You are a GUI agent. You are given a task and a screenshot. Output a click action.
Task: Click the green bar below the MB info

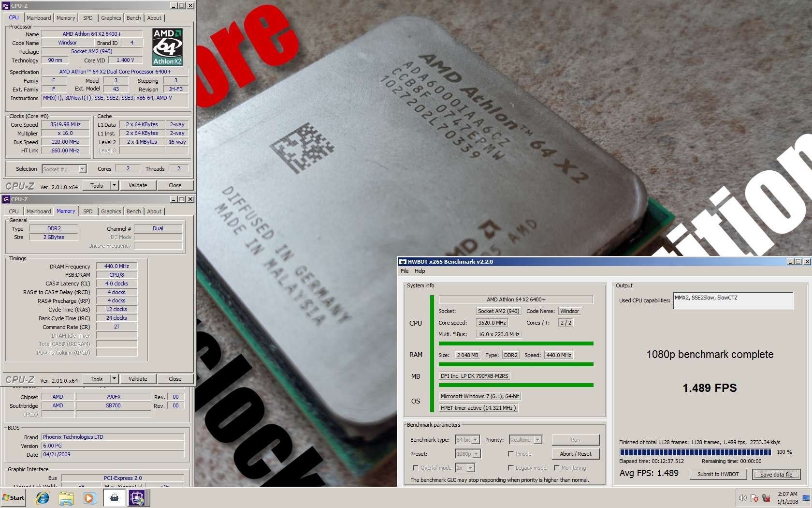516,385
